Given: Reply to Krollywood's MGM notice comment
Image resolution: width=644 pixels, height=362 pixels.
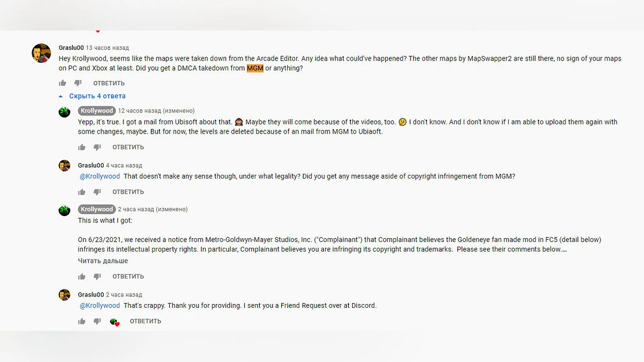Looking at the screenshot, I should 128,277.
